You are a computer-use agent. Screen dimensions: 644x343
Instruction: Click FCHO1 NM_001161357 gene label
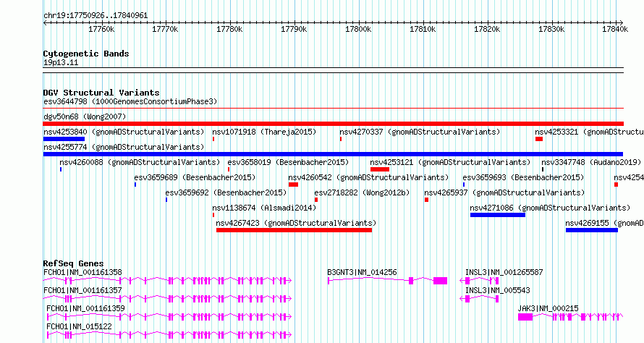pos(82,290)
